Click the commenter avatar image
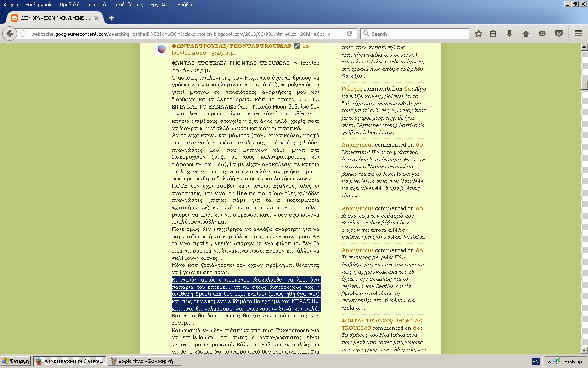Viewport: 588px width, 368px height. pyautogui.click(x=162, y=49)
